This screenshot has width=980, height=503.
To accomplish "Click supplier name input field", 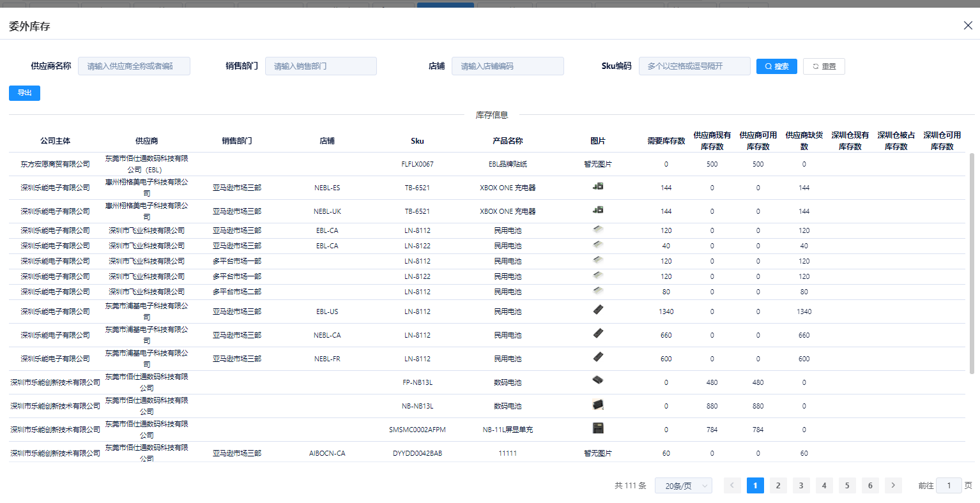I will click(x=134, y=66).
